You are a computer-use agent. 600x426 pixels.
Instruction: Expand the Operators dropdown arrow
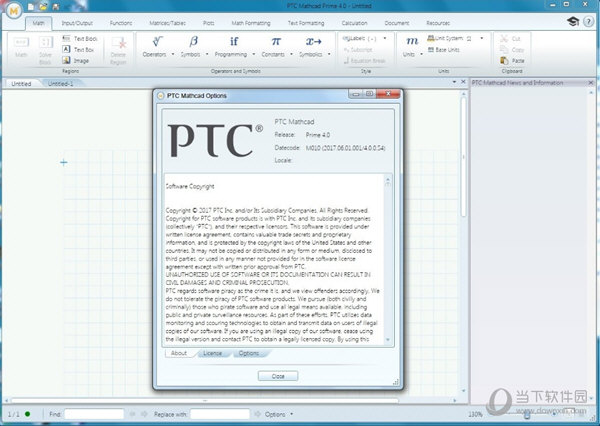173,54
